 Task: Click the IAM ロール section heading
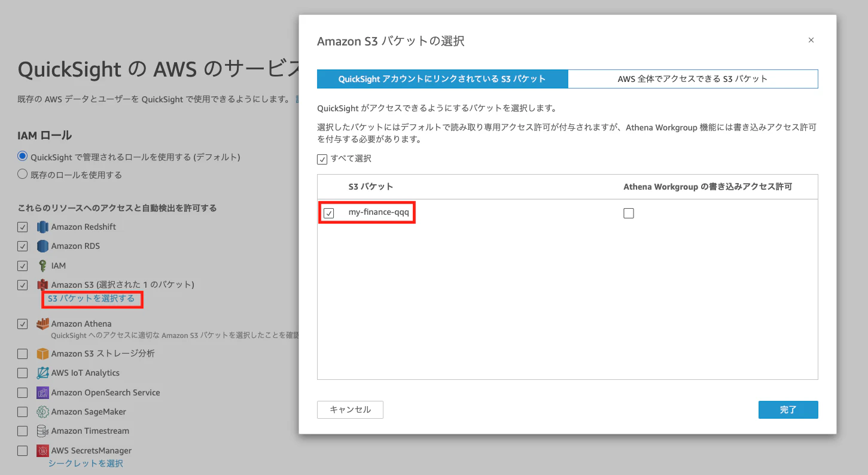coord(45,136)
